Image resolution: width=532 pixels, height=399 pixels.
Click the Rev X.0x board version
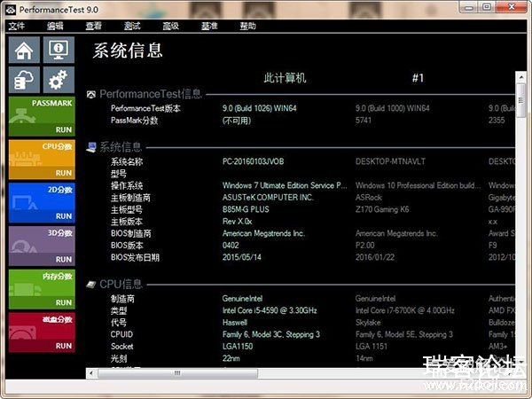tap(237, 222)
